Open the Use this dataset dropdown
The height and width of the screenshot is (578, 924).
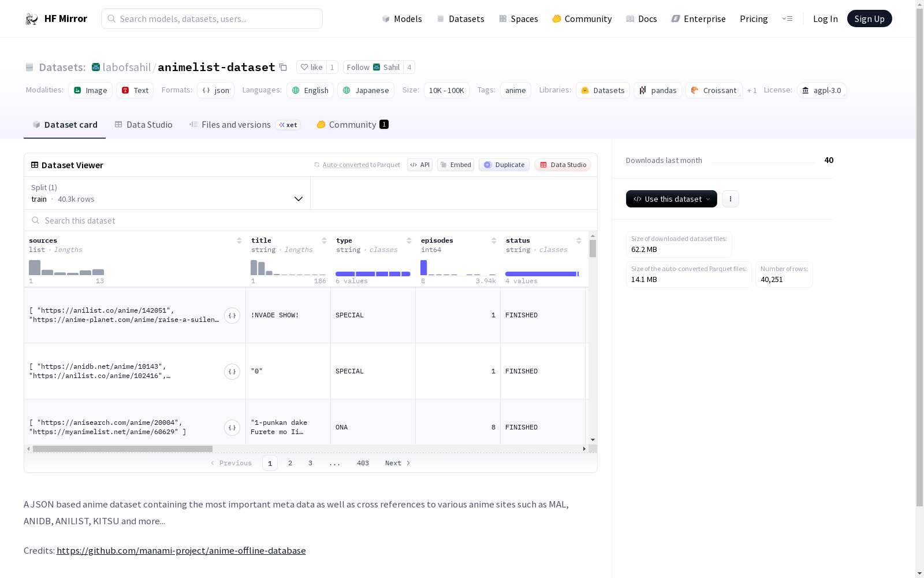pos(672,199)
